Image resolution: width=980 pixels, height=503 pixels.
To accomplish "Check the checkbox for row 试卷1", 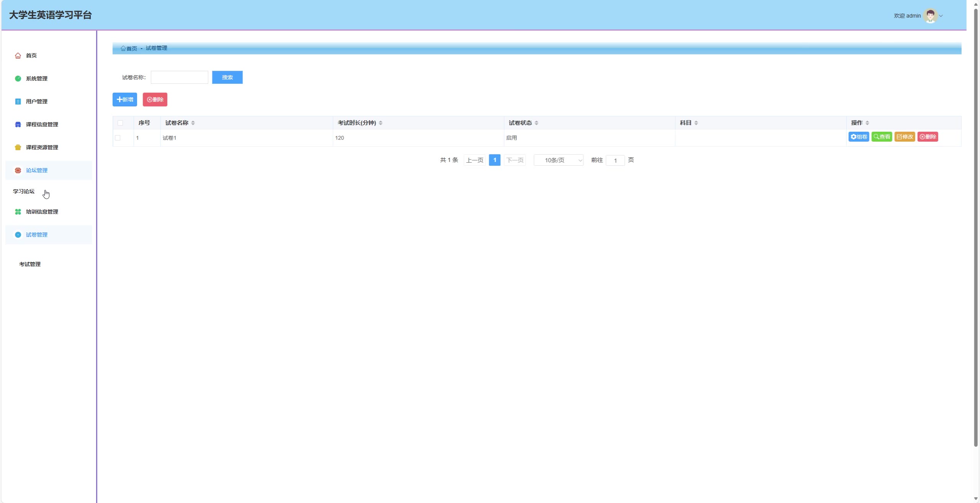I will (x=118, y=138).
